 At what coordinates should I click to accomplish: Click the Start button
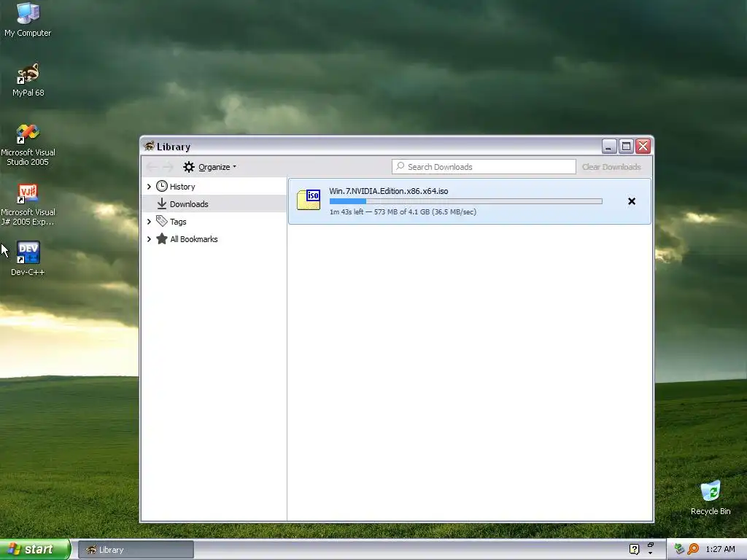35,550
